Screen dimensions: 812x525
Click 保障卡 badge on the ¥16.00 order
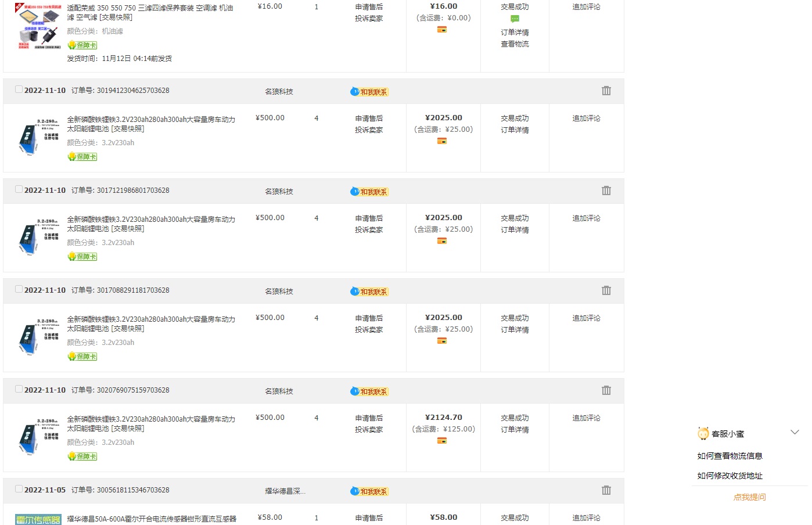82,45
